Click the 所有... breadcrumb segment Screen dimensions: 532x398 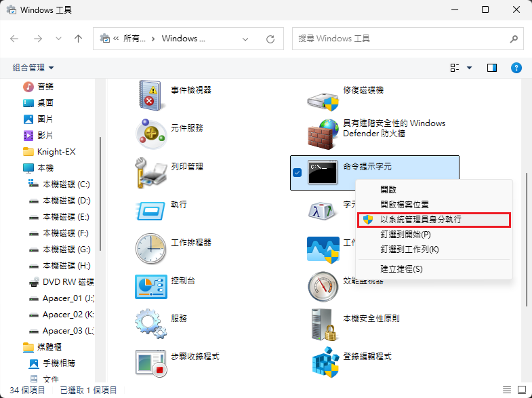click(134, 39)
